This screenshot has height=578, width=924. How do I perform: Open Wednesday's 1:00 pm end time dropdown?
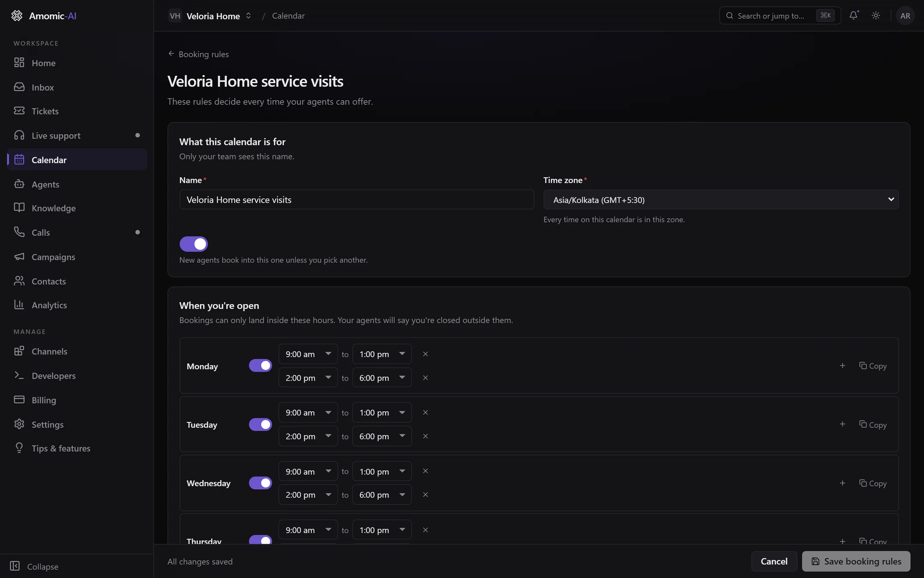point(382,471)
